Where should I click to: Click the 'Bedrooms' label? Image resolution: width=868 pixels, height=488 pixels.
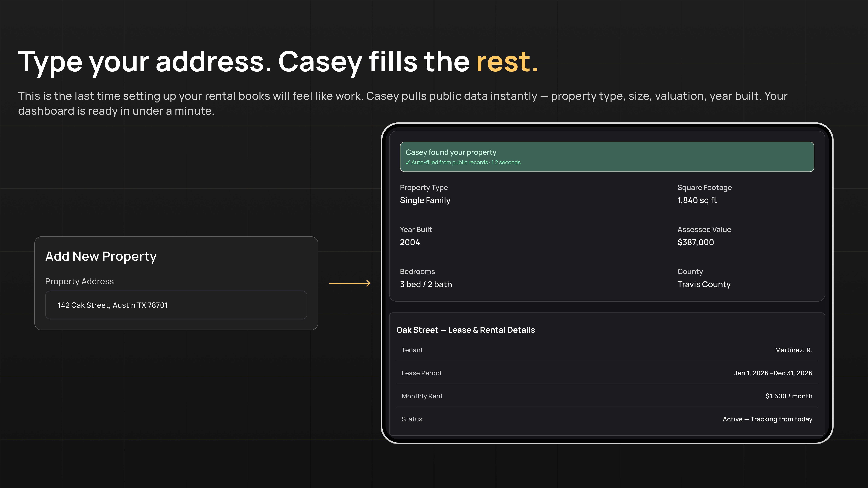[x=417, y=271]
